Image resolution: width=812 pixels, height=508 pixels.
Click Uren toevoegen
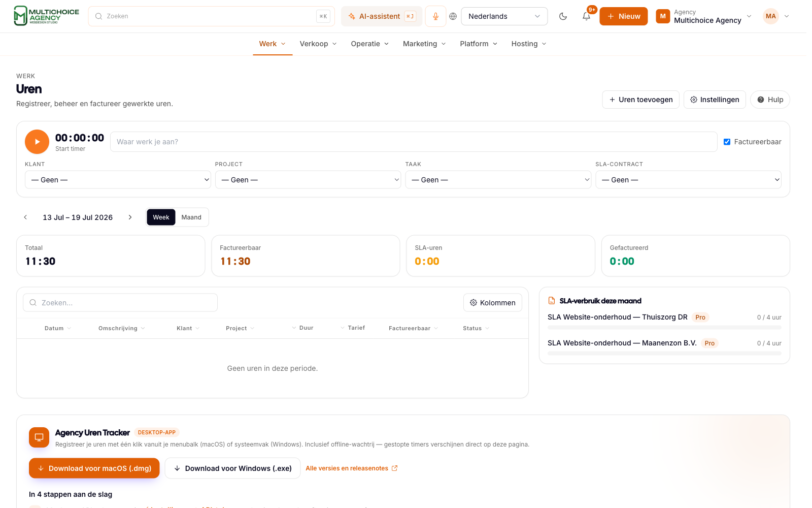[641, 100]
